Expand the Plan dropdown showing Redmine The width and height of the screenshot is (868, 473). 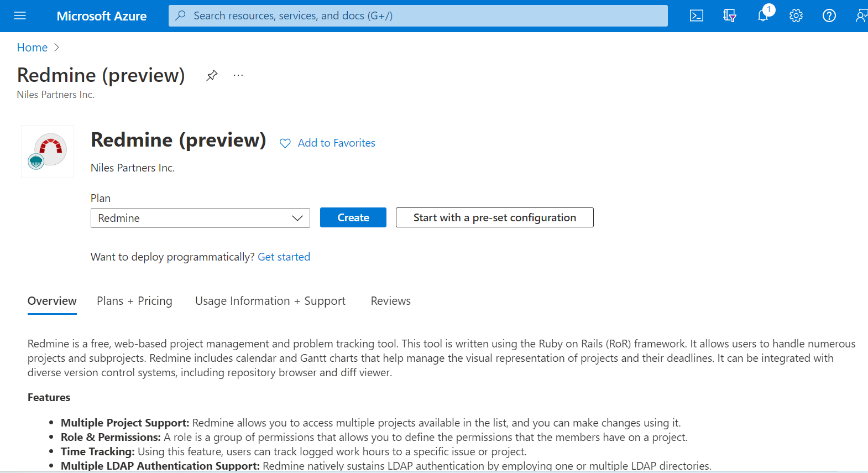pyautogui.click(x=200, y=218)
